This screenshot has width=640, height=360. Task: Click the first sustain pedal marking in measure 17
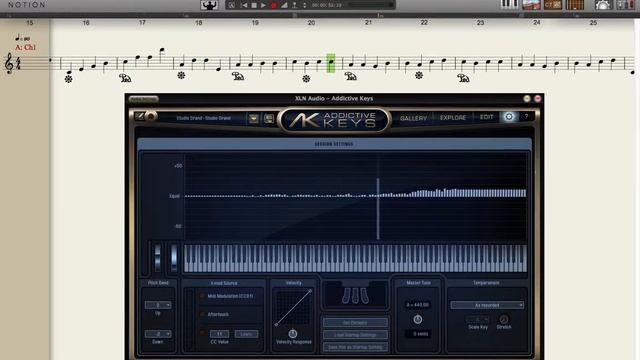click(125, 78)
